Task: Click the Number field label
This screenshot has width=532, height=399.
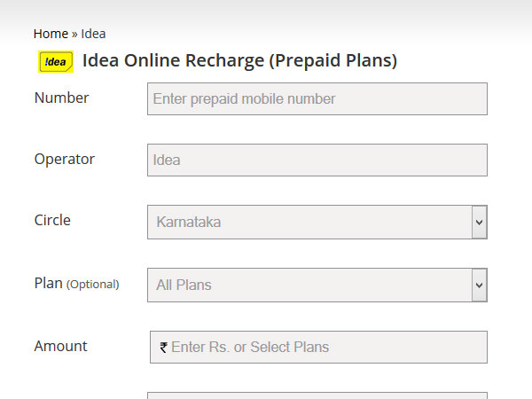Action: [x=61, y=98]
